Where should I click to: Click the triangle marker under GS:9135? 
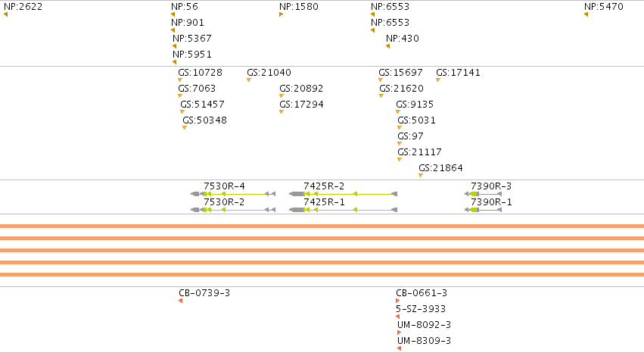398,112
